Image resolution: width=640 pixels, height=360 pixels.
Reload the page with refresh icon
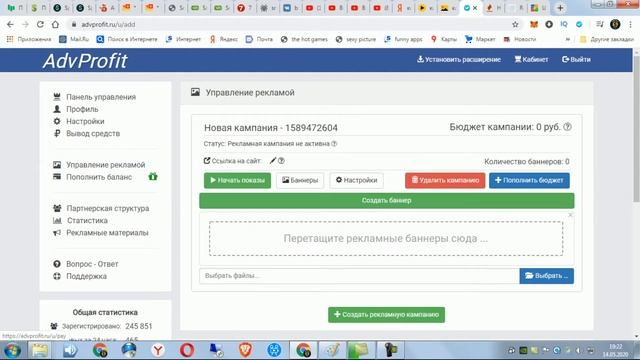(x=40, y=24)
